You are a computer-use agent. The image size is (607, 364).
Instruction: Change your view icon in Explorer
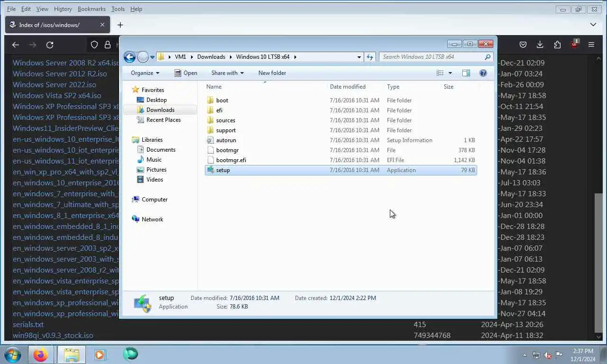click(x=440, y=73)
